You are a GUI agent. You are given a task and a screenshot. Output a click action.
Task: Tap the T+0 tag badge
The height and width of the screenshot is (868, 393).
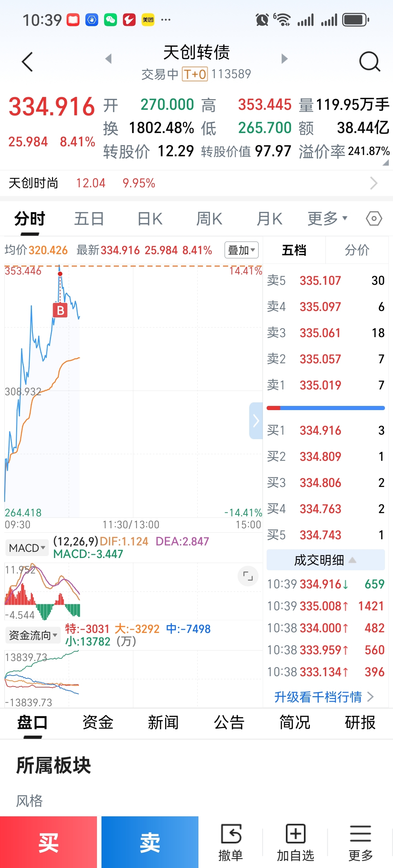coord(195,74)
